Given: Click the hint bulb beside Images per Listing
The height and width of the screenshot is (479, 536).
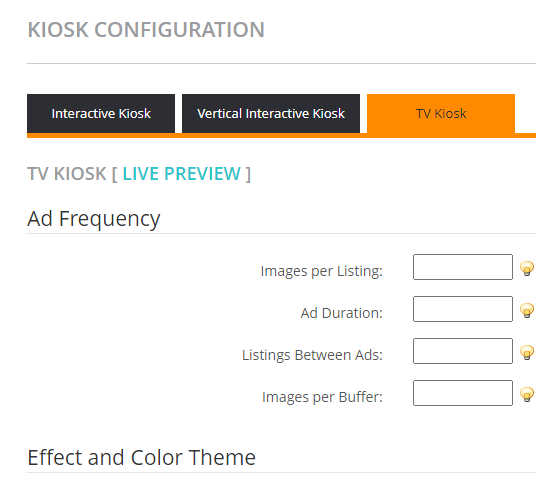Looking at the screenshot, I should (x=527, y=268).
